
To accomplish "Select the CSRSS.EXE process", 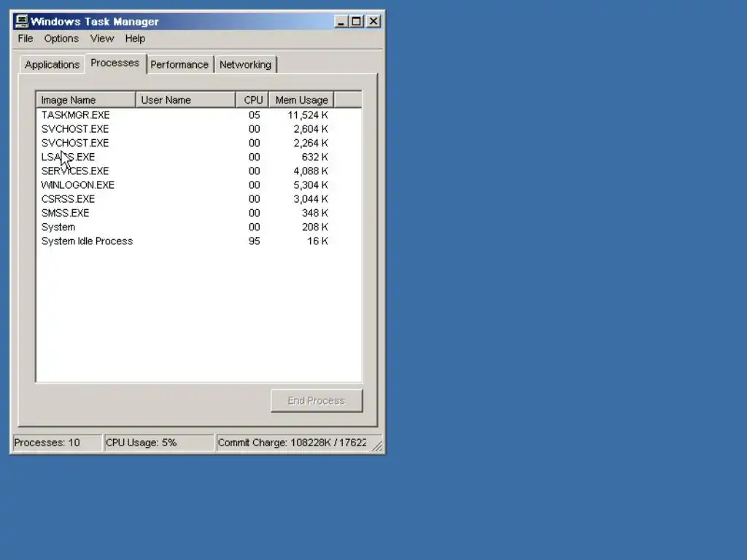I will (198, 199).
